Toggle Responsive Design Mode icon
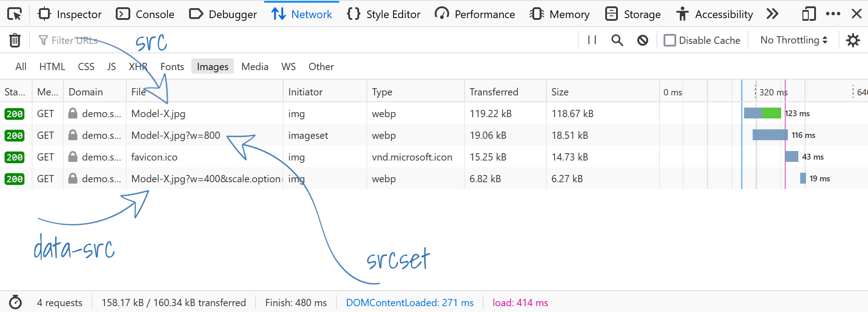 (809, 14)
